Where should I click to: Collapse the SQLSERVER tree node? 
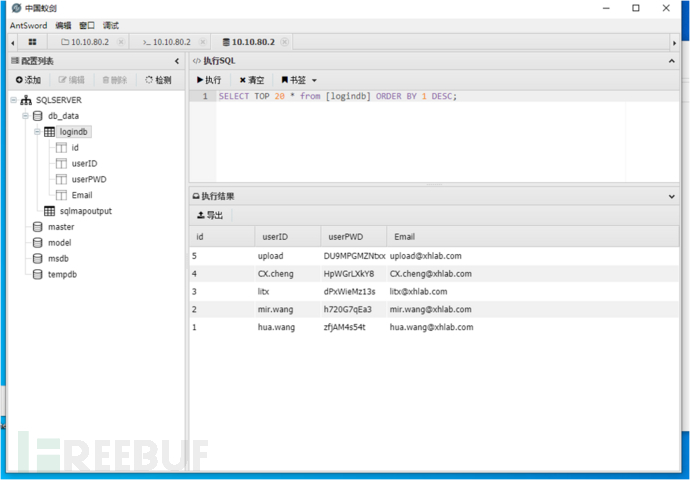(x=14, y=100)
